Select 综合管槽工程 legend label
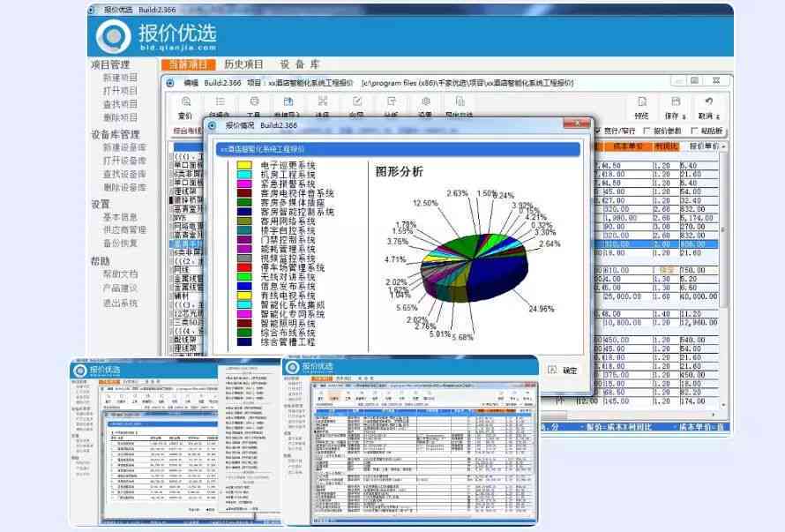785x532 pixels. [288, 342]
